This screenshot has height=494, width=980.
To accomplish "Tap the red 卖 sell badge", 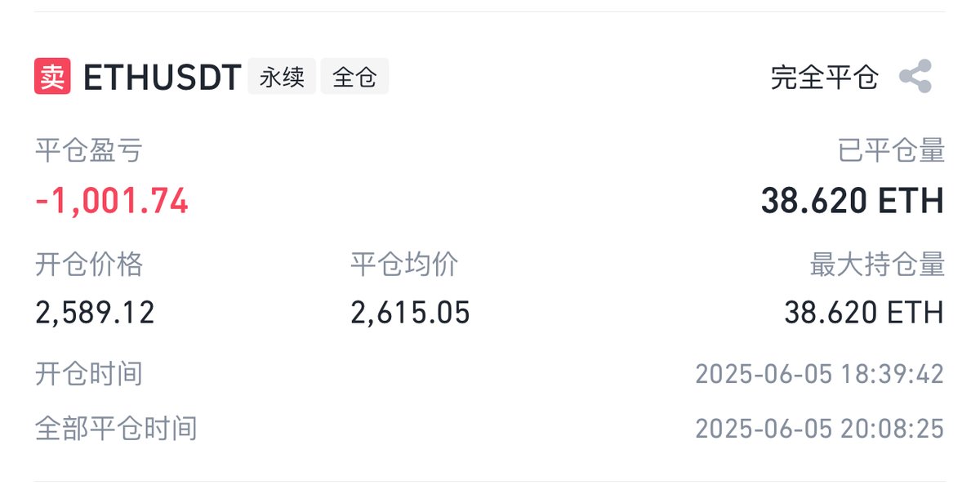I will pyautogui.click(x=52, y=78).
